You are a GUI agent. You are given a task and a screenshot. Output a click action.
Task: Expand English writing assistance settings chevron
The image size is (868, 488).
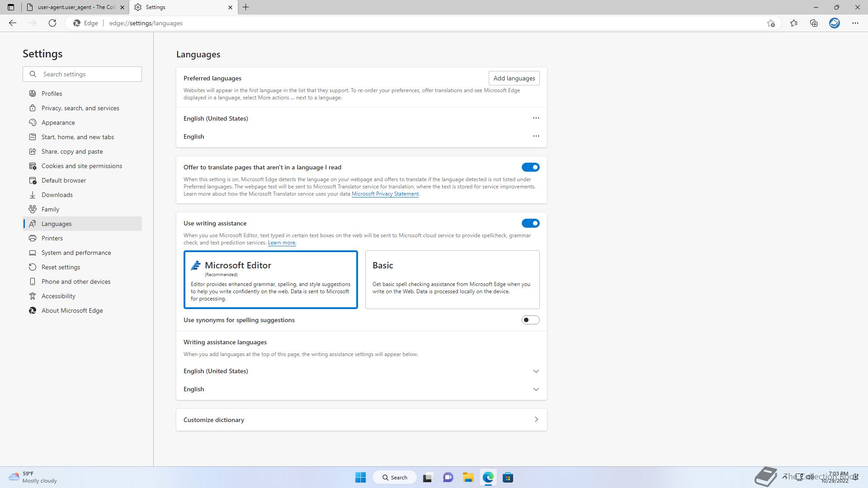pos(536,389)
